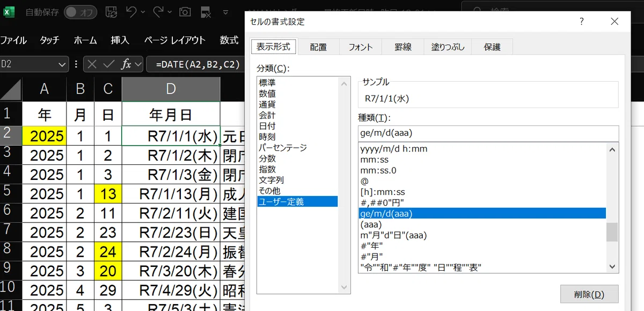Click the formula bar showing =DATE(A2,B2,C2)
The width and height of the screenshot is (644, 311).
click(197, 64)
